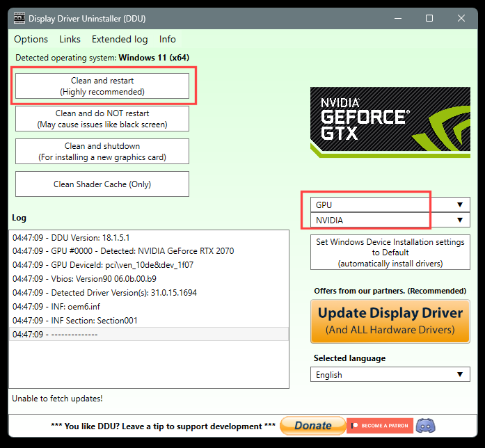The height and width of the screenshot is (448, 485).
Task: Minimize the DDU window
Action: (398, 18)
